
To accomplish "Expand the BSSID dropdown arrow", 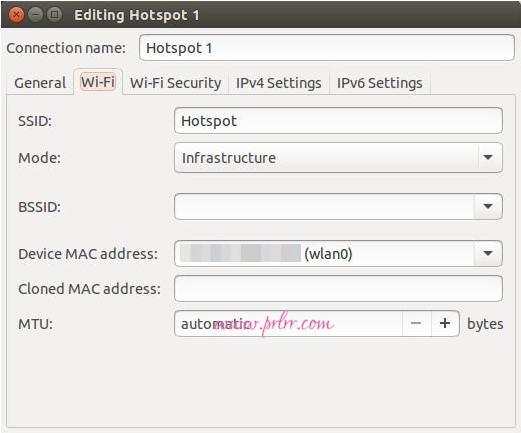I will [x=488, y=206].
